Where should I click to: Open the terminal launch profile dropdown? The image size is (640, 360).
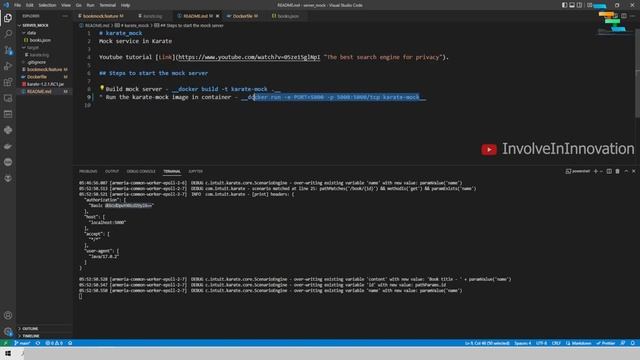[x=601, y=171]
